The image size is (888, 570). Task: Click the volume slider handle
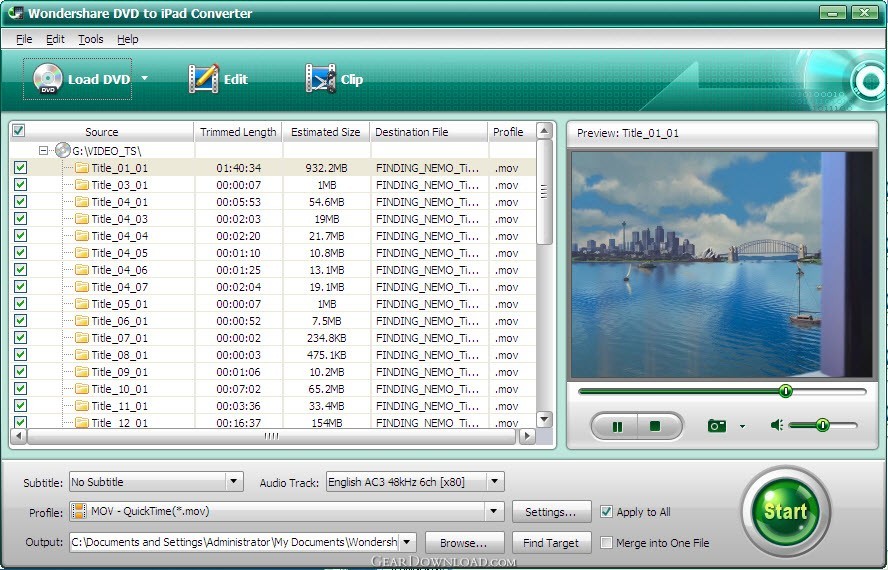(822, 425)
